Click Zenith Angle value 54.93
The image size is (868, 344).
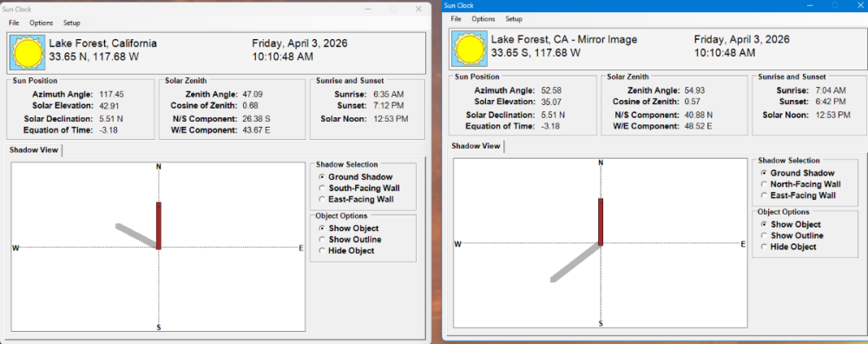(694, 90)
